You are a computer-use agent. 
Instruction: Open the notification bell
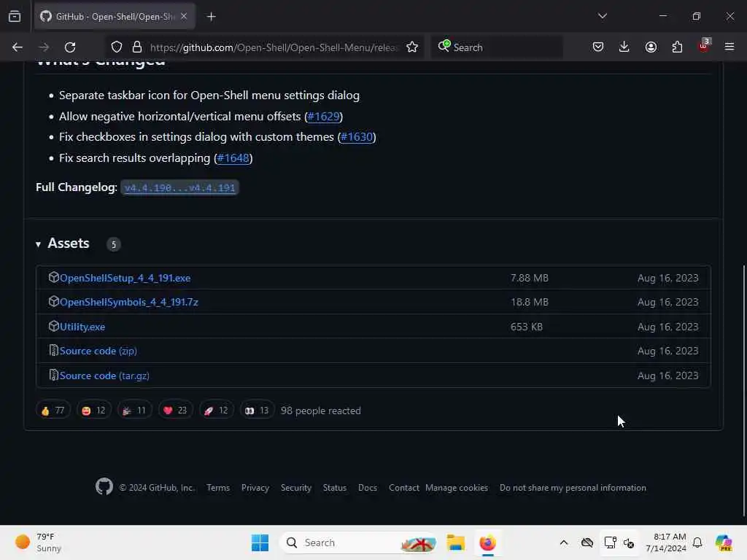click(x=697, y=542)
